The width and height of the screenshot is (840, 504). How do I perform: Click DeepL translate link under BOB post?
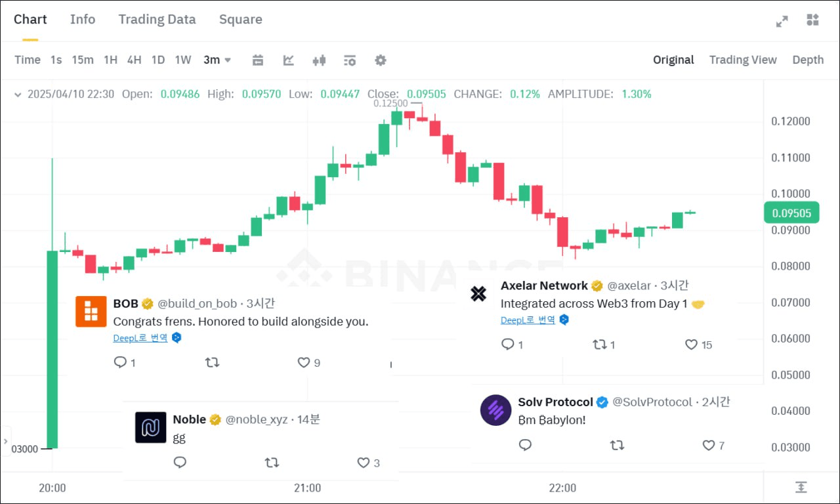pyautogui.click(x=140, y=338)
